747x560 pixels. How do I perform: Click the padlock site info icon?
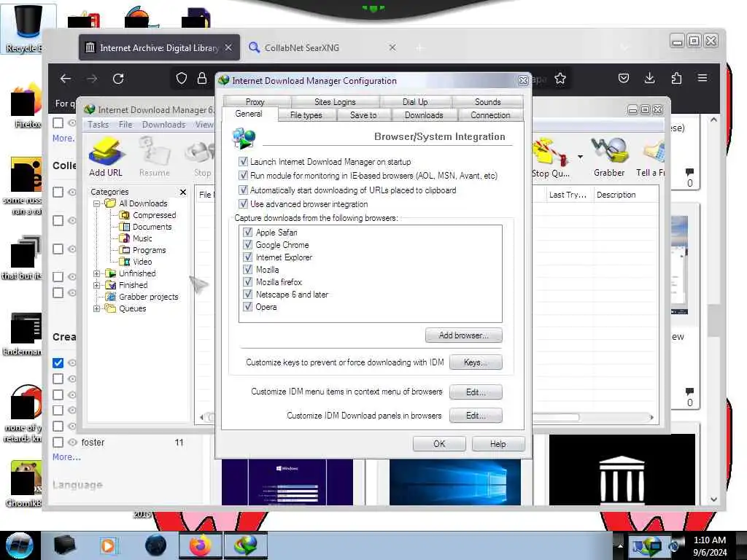coord(202,79)
